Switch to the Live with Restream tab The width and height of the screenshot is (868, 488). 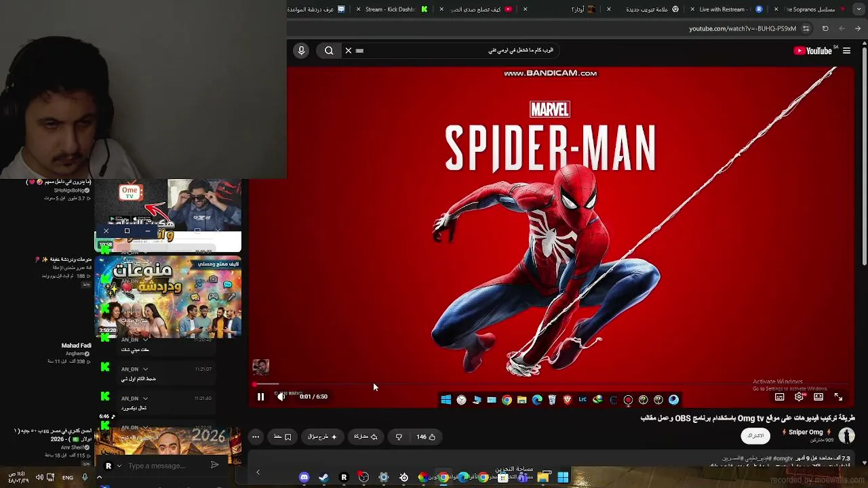[727, 9]
